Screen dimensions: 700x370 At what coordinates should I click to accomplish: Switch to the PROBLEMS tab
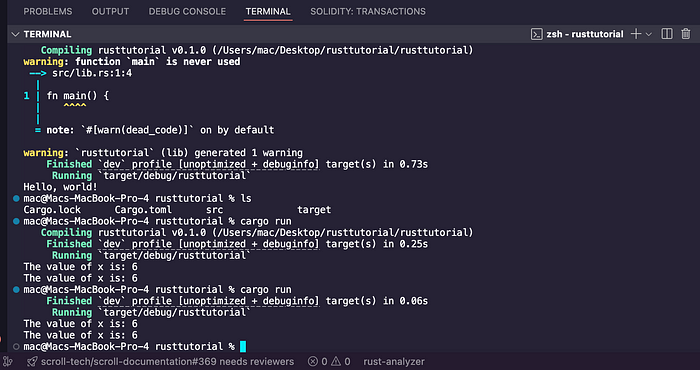(48, 12)
